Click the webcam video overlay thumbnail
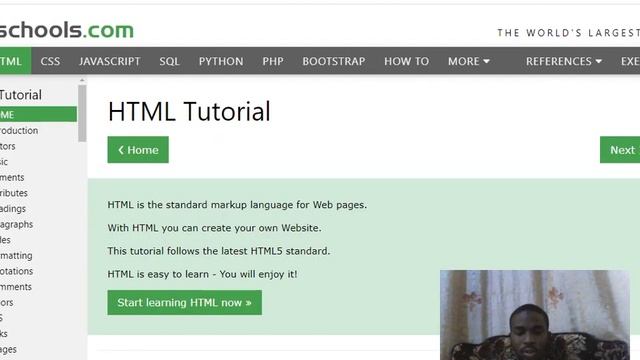Viewport: 640px width, 360px height. click(535, 315)
